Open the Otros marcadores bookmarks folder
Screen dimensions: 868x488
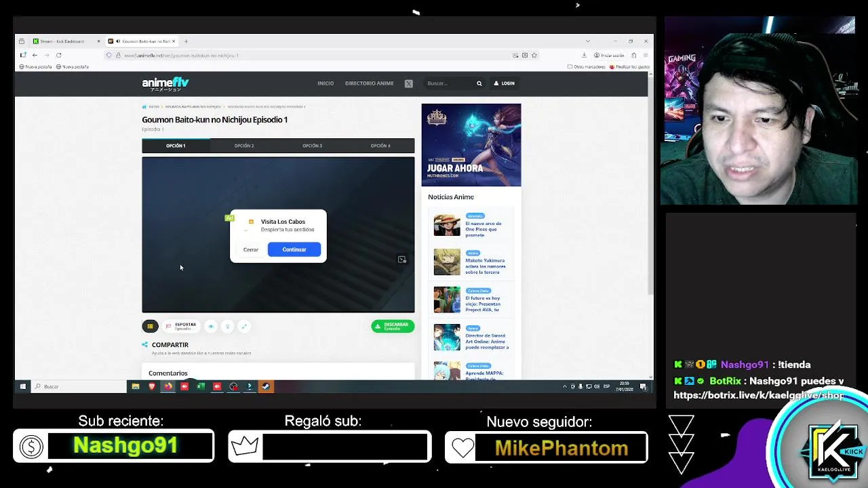[586, 66]
